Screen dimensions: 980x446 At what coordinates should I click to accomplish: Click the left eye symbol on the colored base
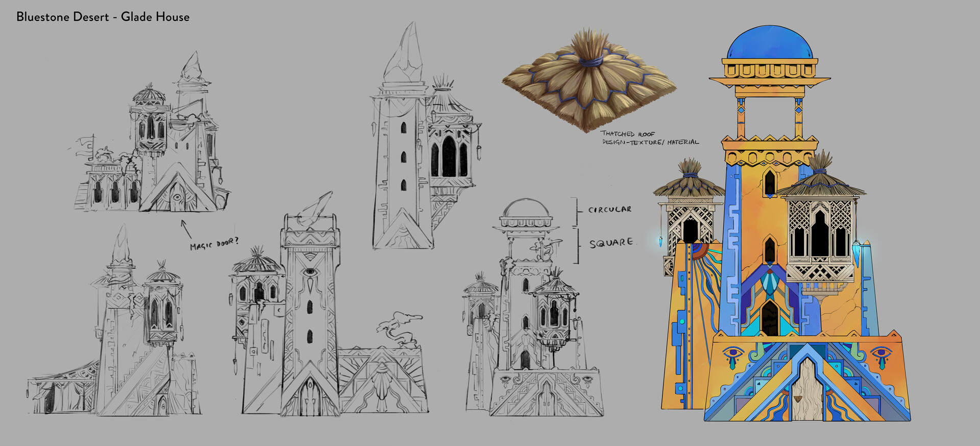[734, 353]
